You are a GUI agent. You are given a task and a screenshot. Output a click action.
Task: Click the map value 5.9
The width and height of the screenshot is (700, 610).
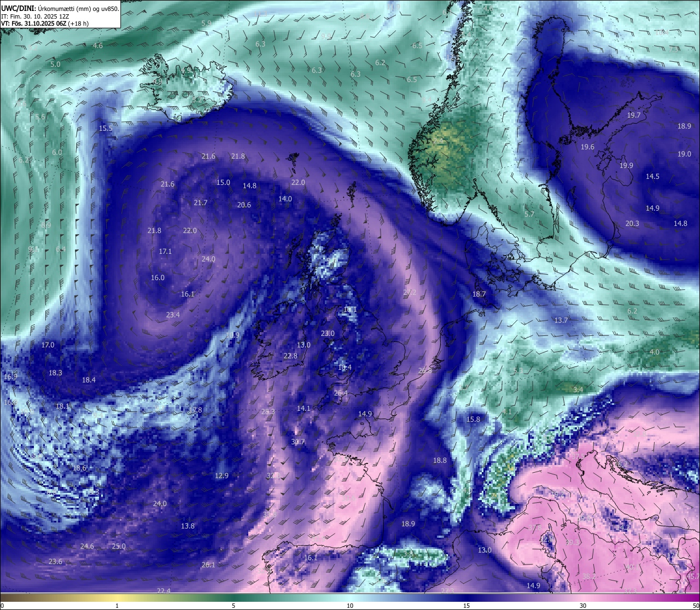click(206, 23)
